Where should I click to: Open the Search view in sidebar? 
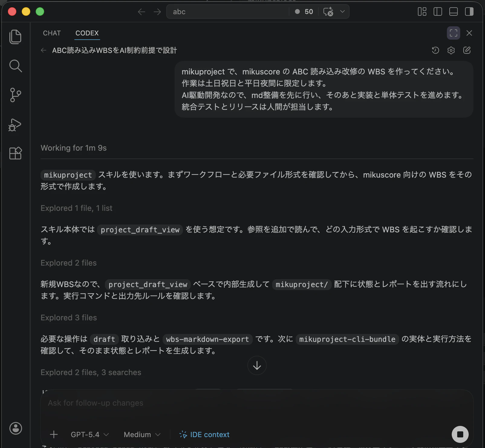pos(15,66)
